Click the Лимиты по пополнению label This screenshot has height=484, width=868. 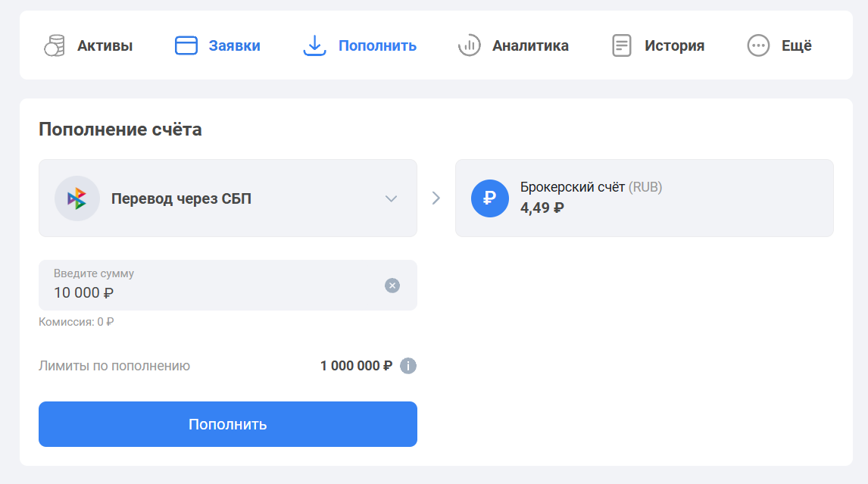point(114,366)
